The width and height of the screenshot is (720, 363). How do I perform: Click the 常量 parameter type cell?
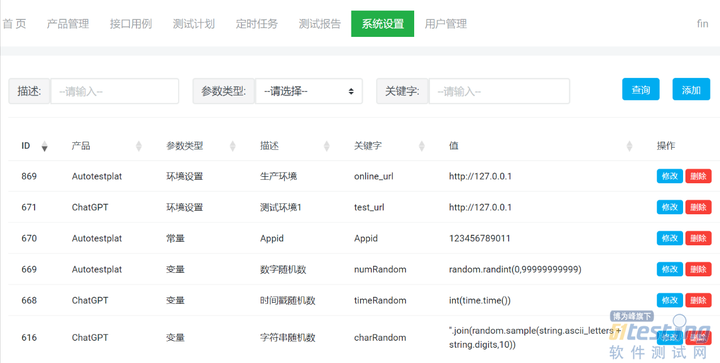[175, 238]
